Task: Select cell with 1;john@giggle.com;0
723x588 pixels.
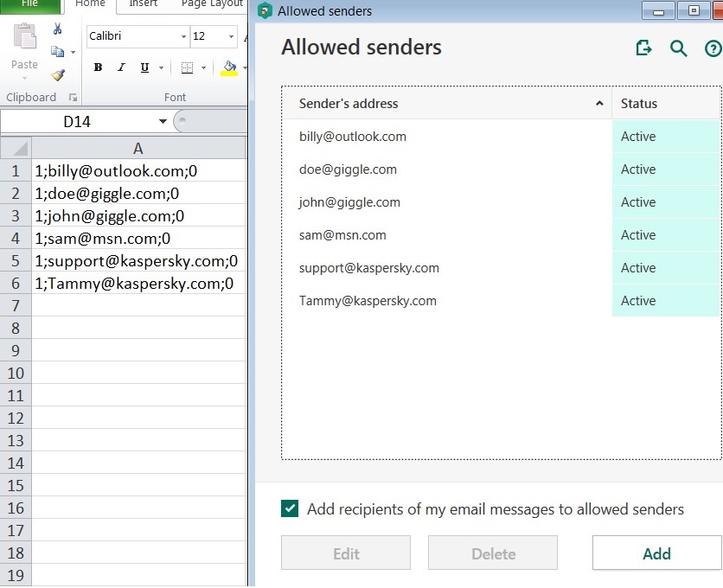Action: (x=138, y=216)
